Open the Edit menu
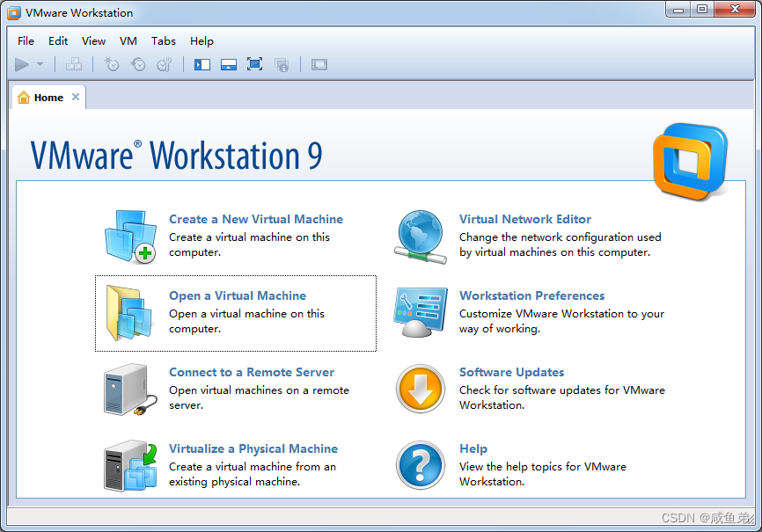 tap(58, 40)
